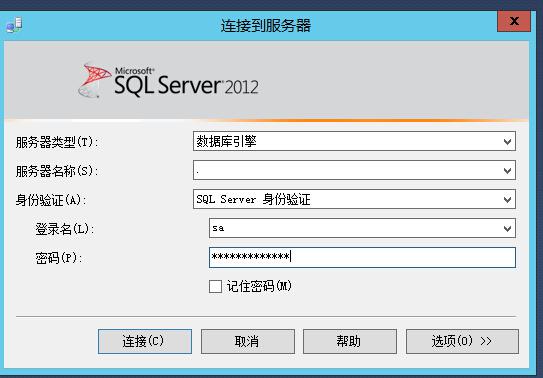Screen dimensions: 543x378
Task: Click the 连接(C) button
Action: 145,341
